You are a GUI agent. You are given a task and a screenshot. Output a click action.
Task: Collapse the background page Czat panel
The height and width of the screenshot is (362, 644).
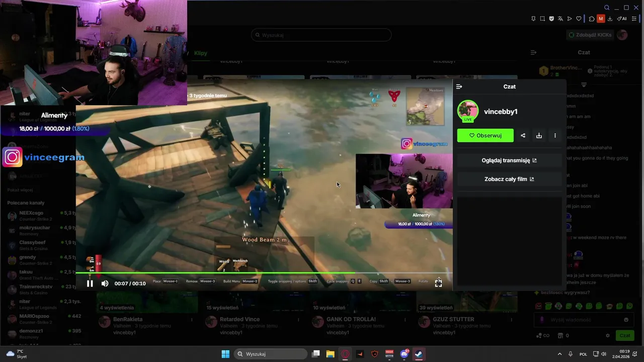coord(533,52)
